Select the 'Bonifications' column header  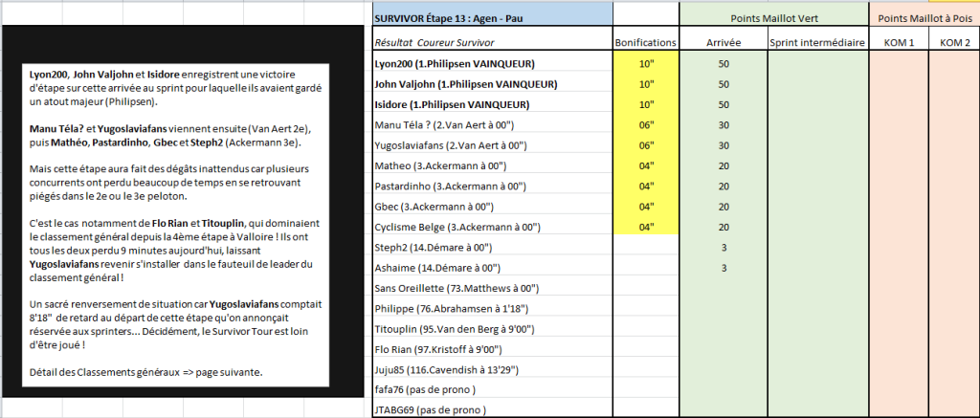coord(646,42)
